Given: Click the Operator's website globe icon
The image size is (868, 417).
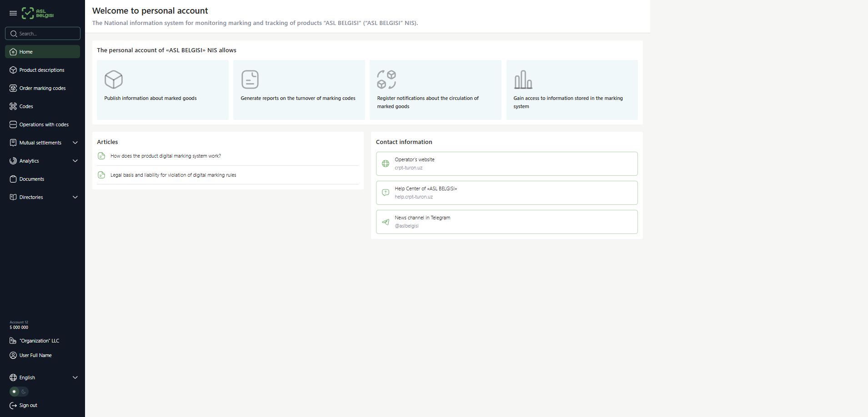Looking at the screenshot, I should click(386, 164).
